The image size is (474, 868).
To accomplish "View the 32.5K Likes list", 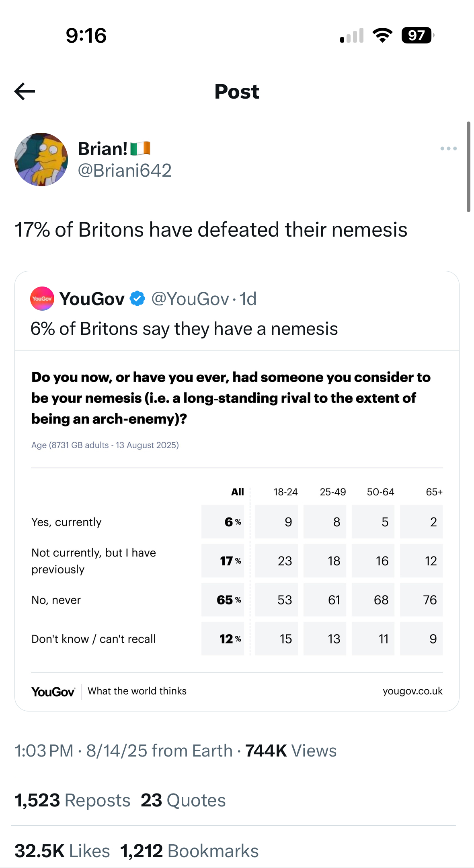I will coord(62,851).
